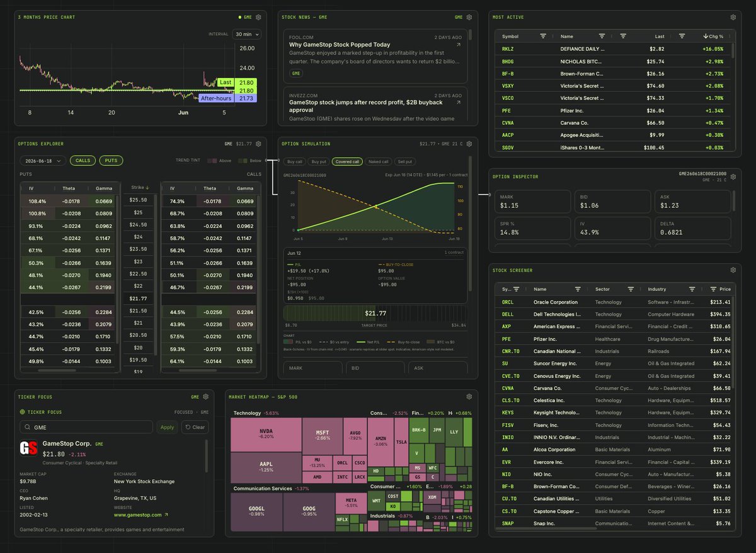The width and height of the screenshot is (756, 553).
Task: Click the magnifier icon in ticker search
Action: point(28,427)
